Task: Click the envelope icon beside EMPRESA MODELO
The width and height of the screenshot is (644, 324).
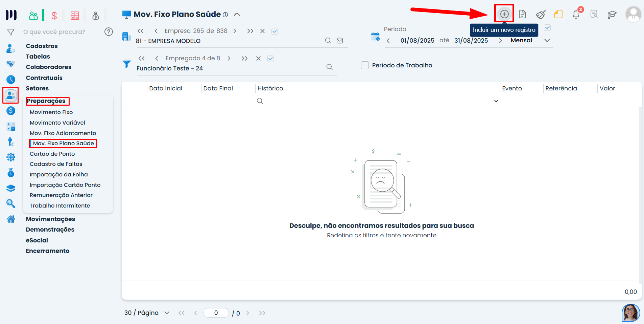Action: point(340,41)
